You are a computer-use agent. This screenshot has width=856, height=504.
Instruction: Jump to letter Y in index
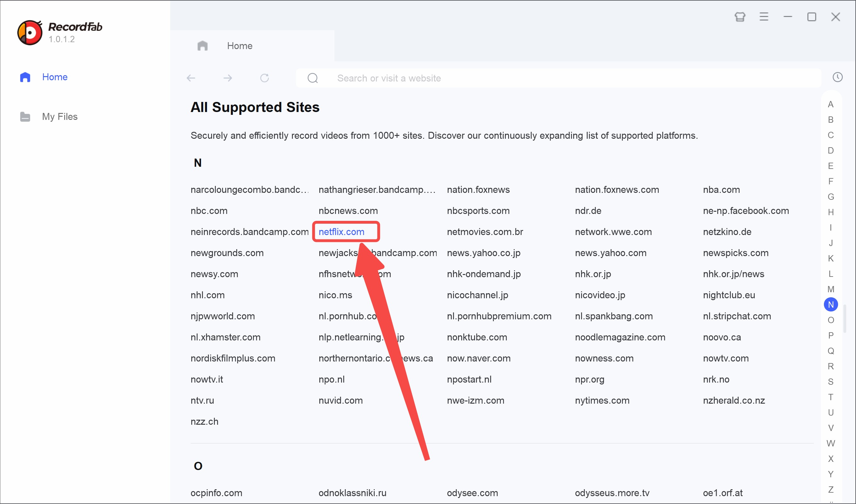[831, 474]
